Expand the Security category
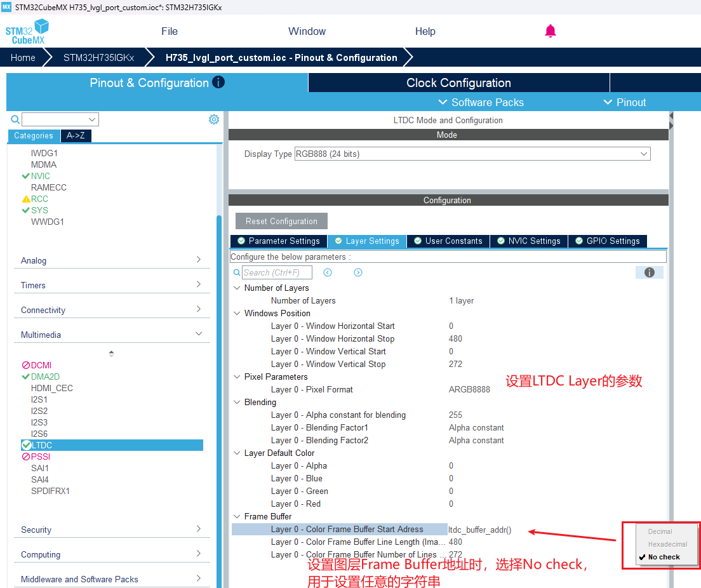The width and height of the screenshot is (701, 588). point(112,530)
